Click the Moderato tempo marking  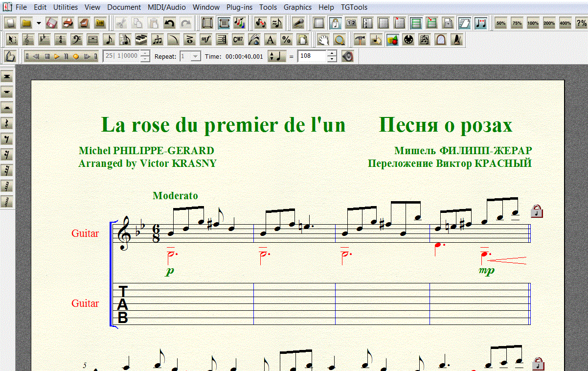pos(175,196)
